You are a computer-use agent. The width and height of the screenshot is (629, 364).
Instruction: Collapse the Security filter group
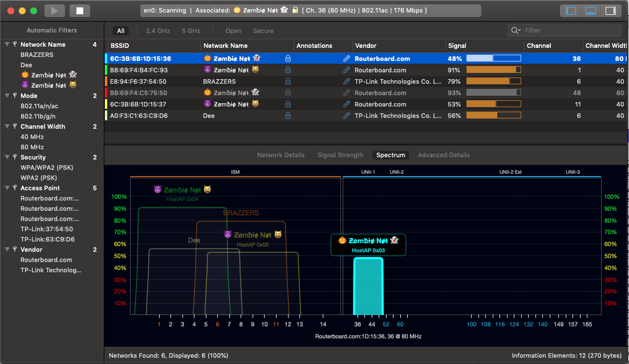coord(7,157)
